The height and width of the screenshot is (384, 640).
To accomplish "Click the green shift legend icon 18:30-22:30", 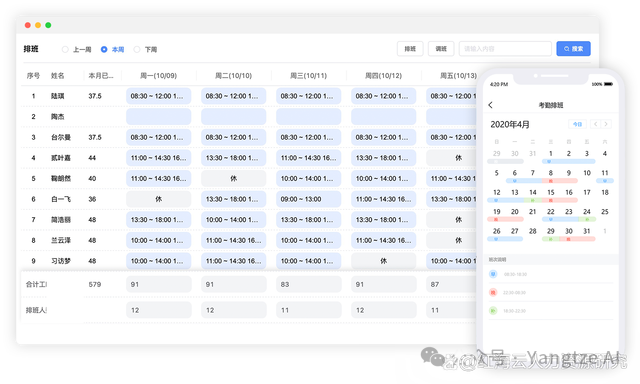I will [493, 311].
